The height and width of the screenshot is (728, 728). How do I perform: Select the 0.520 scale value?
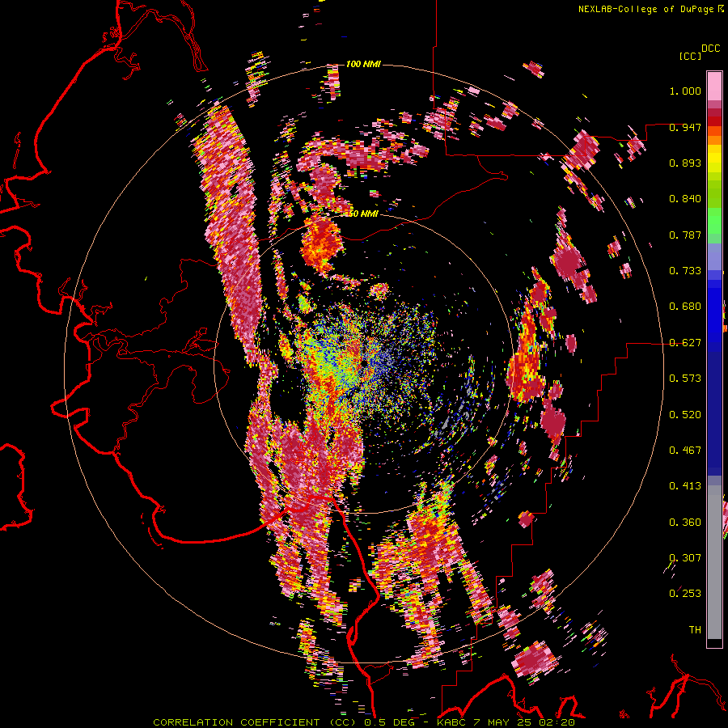click(x=685, y=415)
